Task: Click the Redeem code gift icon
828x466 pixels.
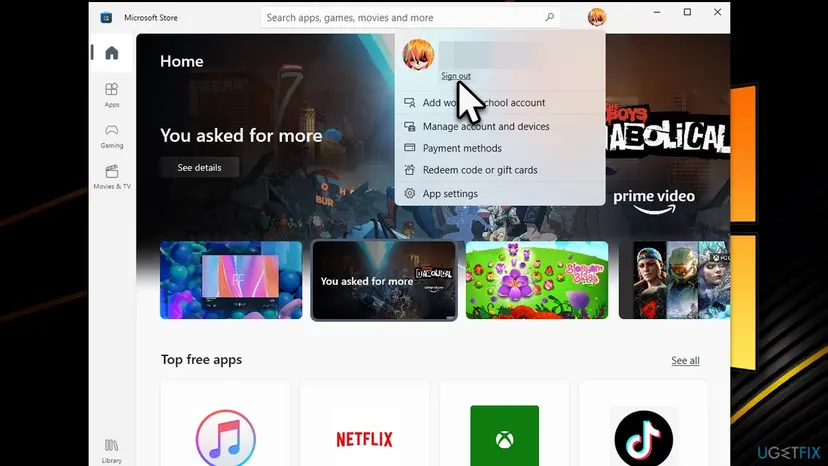Action: click(409, 170)
